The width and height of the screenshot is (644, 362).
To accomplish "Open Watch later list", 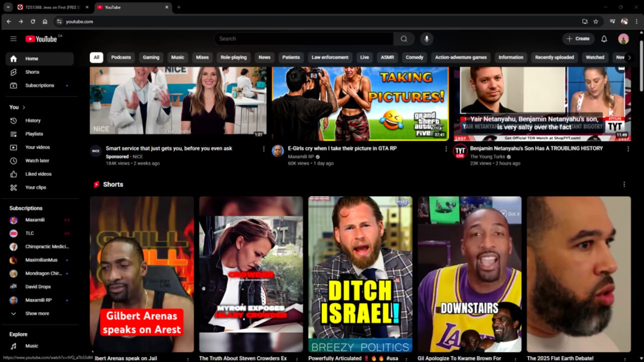I will pos(40,160).
